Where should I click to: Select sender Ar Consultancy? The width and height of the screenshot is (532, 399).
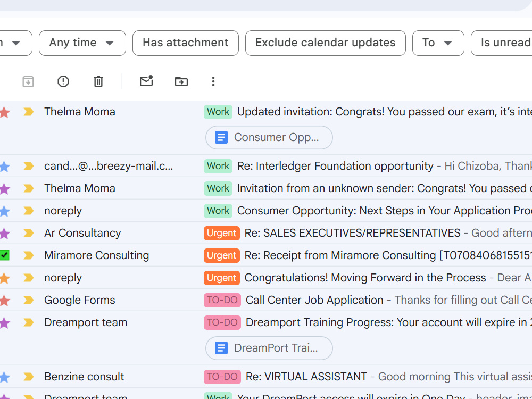[82, 233]
